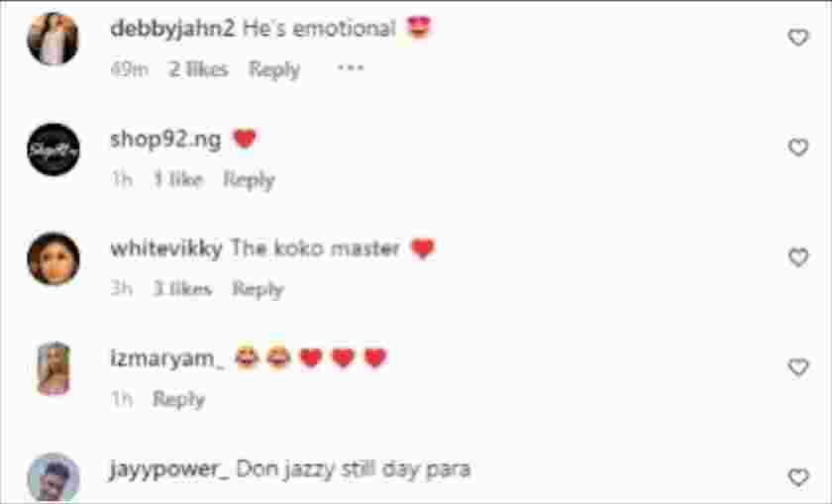
Task: Open izmaryam_'s profile picture
Action: coord(53,368)
